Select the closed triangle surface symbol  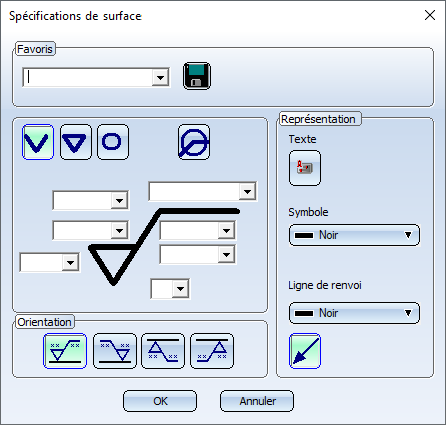[76, 142]
